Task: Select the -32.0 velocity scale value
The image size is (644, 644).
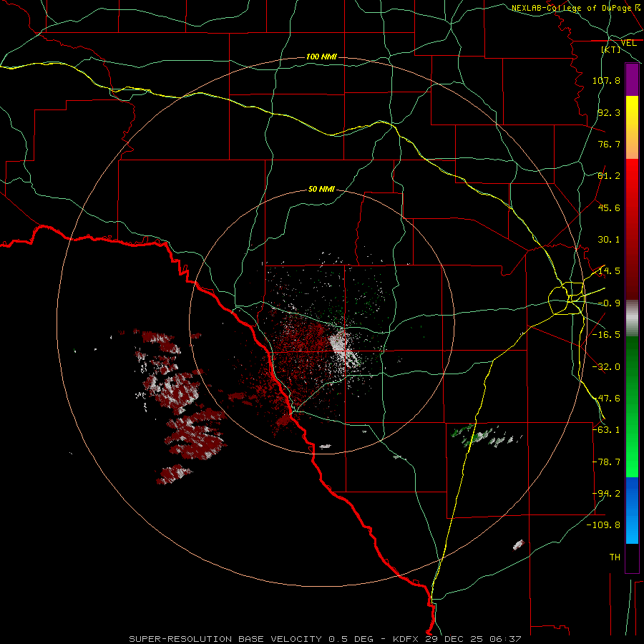Action: (x=606, y=367)
